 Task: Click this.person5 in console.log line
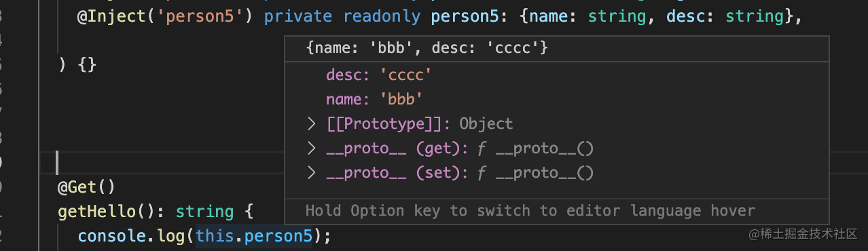click(x=254, y=236)
